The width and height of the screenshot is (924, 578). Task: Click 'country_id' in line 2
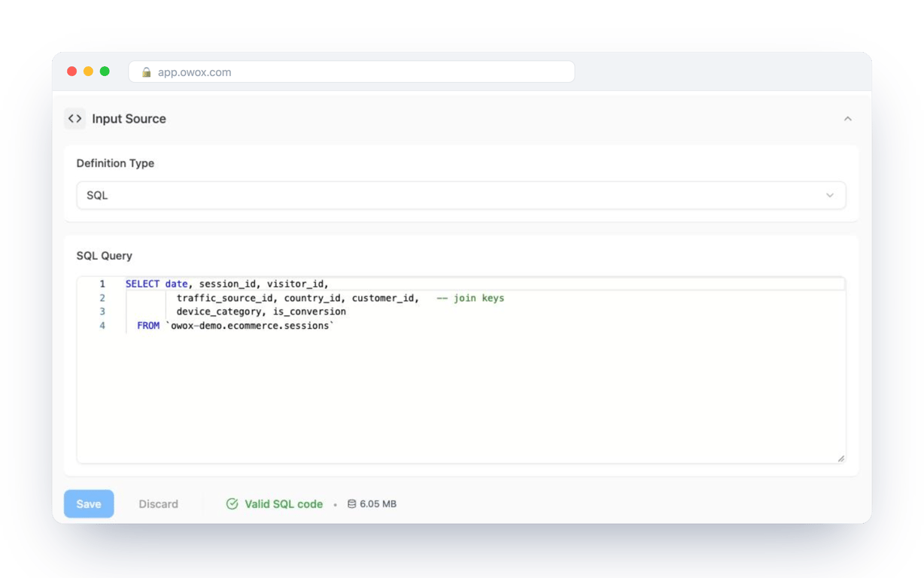click(312, 298)
